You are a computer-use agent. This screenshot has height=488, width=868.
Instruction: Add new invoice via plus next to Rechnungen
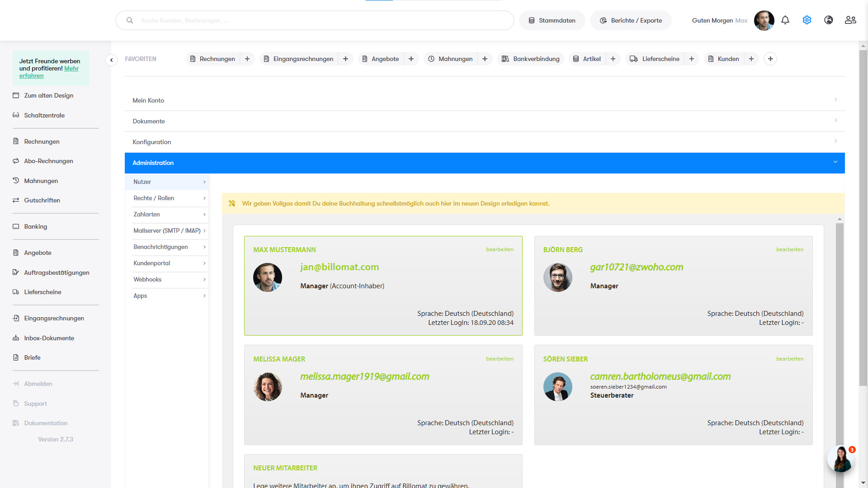coord(247,59)
